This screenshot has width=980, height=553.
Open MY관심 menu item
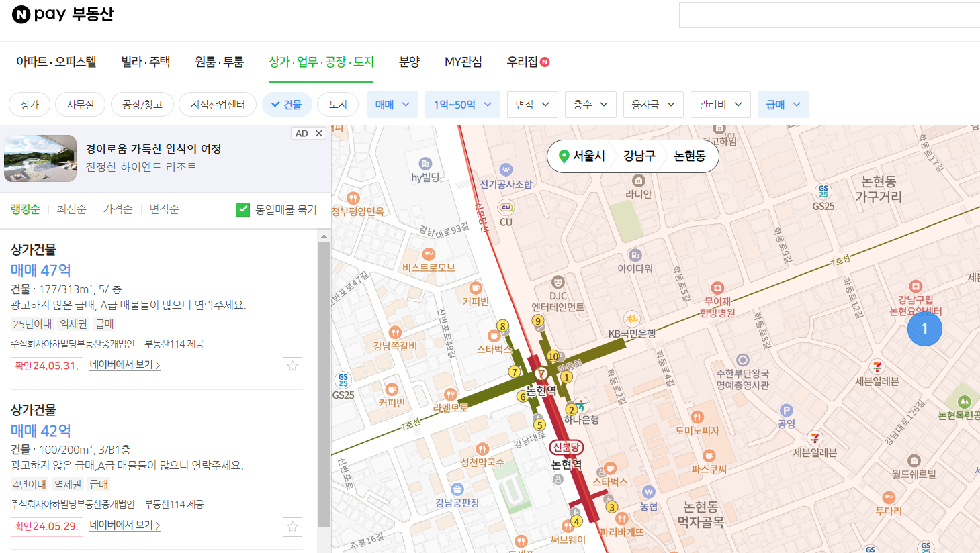click(463, 62)
